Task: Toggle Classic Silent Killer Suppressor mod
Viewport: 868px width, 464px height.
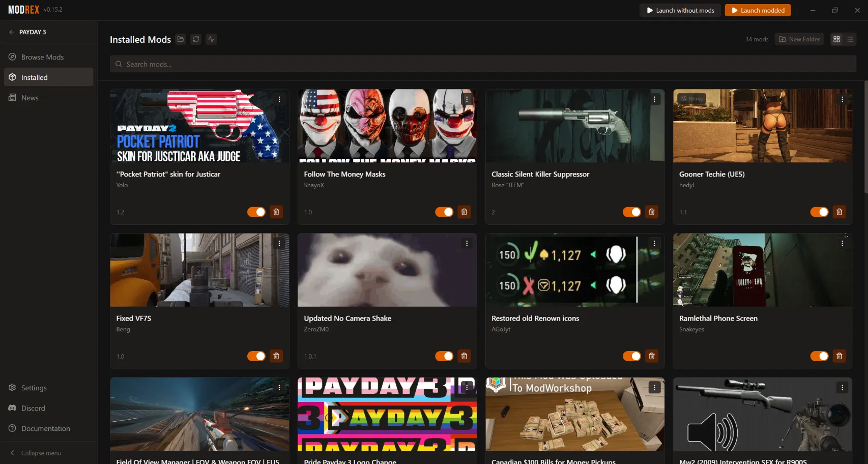Action: pyautogui.click(x=632, y=212)
